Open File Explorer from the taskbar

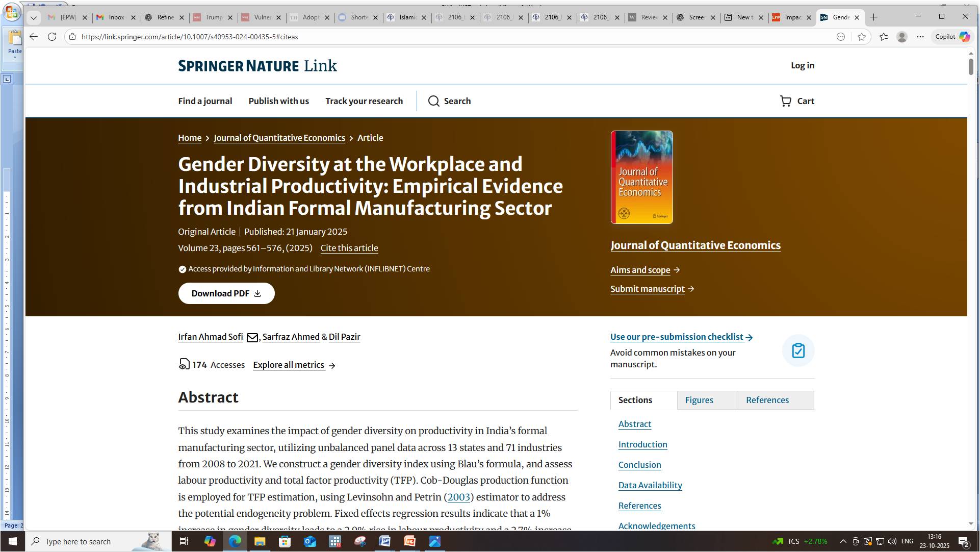click(260, 541)
